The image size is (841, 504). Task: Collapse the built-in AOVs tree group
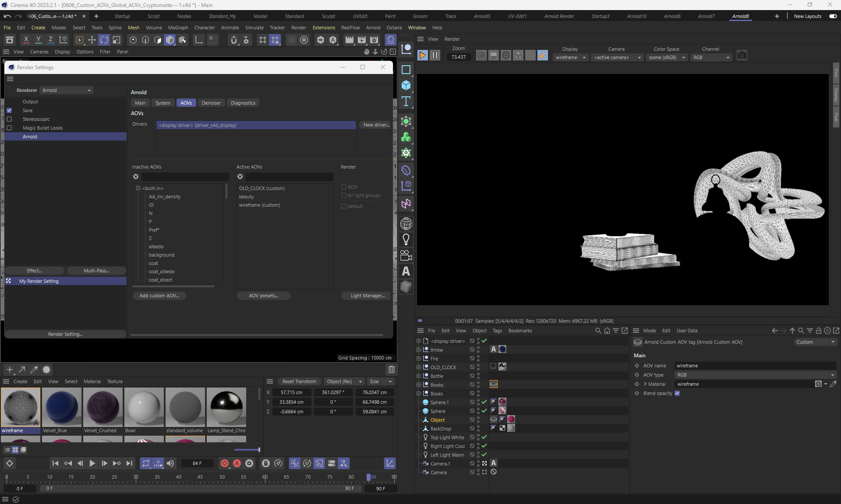(x=138, y=188)
